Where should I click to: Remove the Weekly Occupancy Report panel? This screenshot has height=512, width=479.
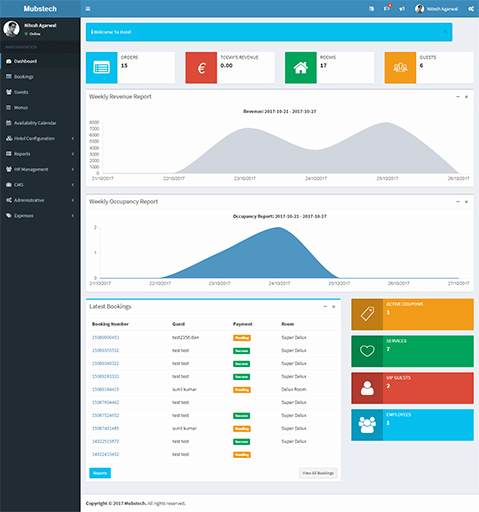(466, 202)
